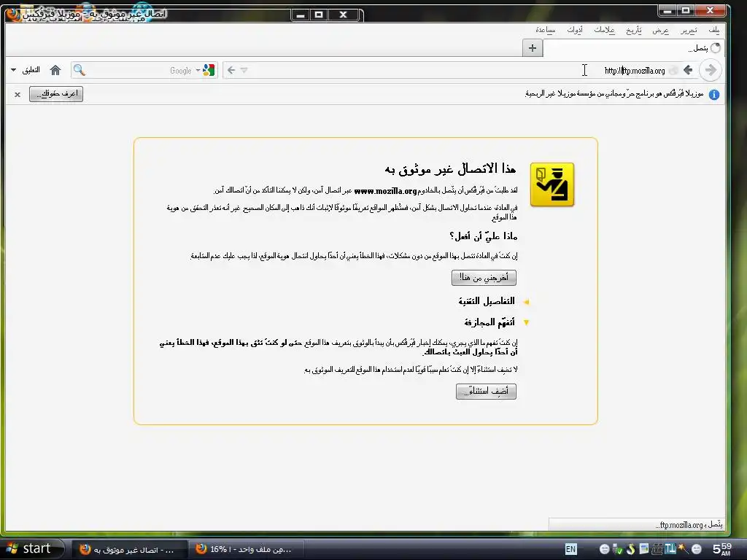Viewport: 747px width, 560px height.
Task: Click the home icon in Firefox toolbar
Action: tap(55, 70)
